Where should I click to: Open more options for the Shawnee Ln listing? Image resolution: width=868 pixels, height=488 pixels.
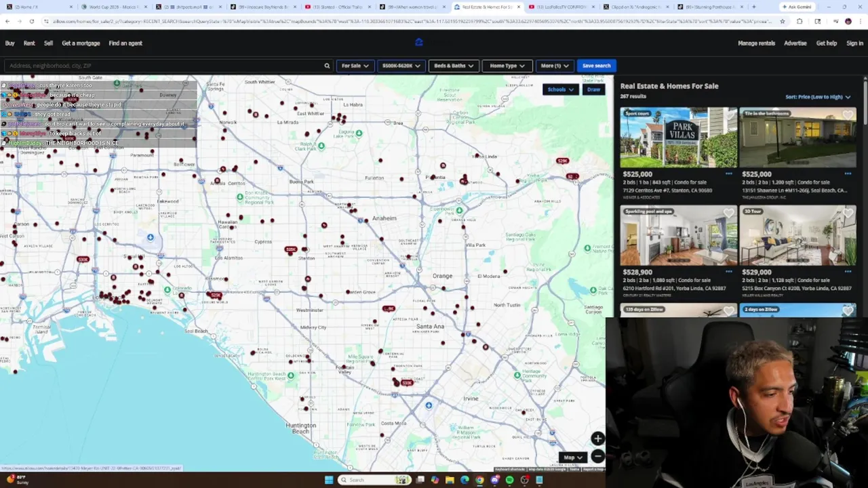pyautogui.click(x=848, y=174)
